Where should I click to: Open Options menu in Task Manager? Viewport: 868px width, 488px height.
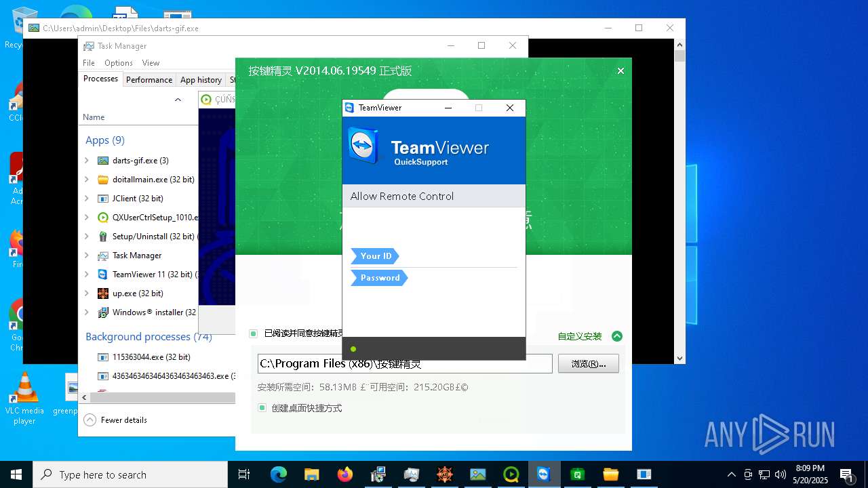point(119,63)
